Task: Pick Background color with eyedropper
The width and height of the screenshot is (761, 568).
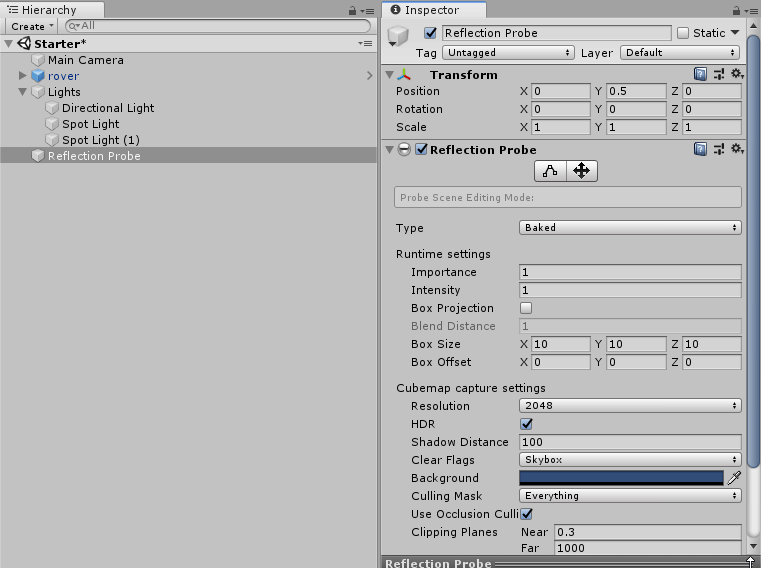Action: click(x=734, y=478)
